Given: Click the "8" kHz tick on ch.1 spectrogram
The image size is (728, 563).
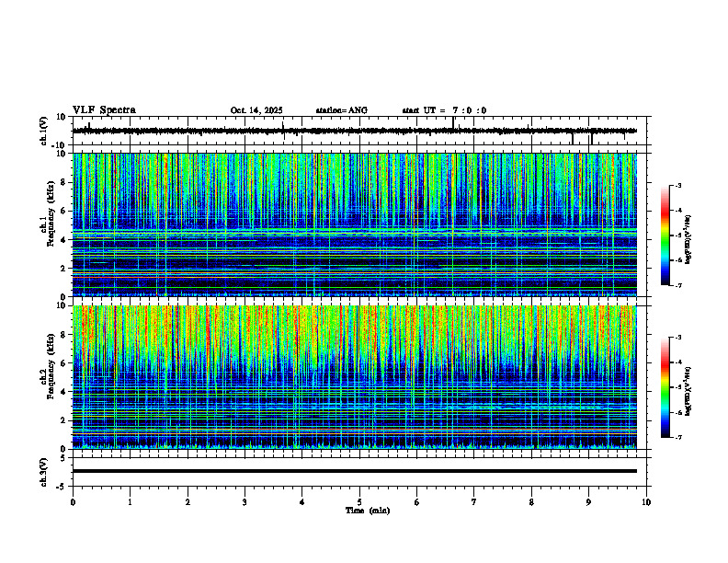Looking at the screenshot, I should tap(64, 182).
